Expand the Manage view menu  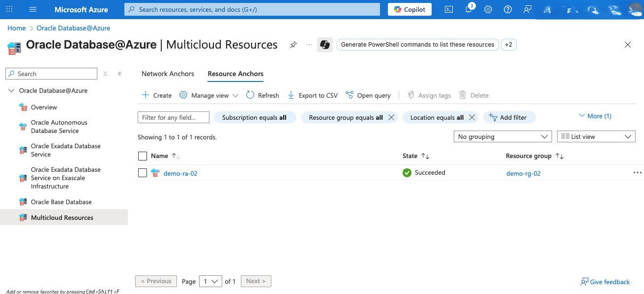(x=208, y=95)
